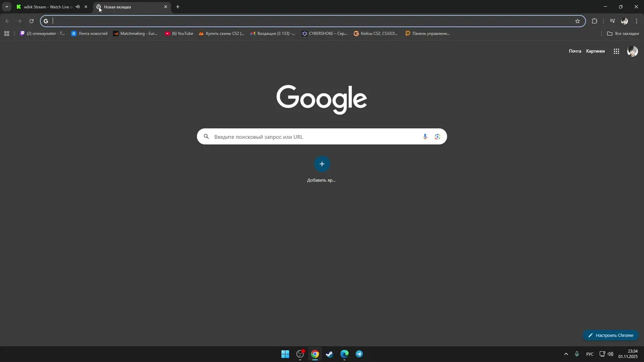This screenshot has height=362, width=644.
Task: Switch to the w8rk Stream tab
Action: pyautogui.click(x=48, y=7)
